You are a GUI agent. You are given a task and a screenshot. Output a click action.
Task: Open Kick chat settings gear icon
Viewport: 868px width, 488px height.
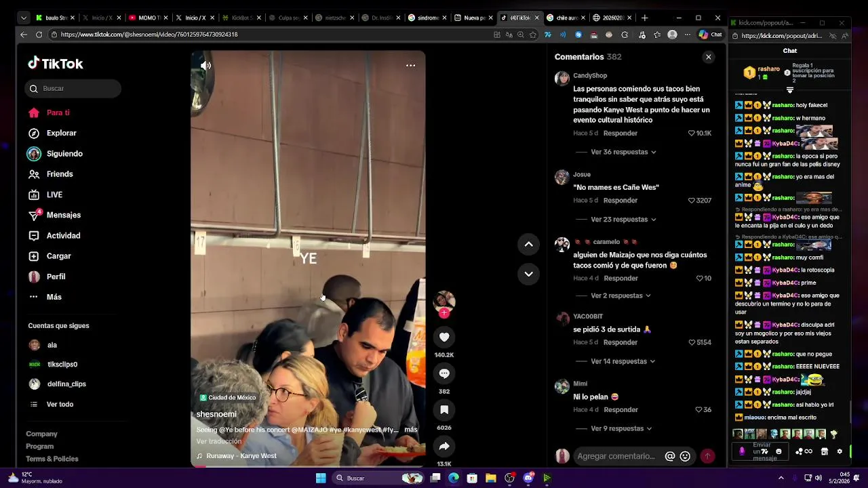pos(840,451)
